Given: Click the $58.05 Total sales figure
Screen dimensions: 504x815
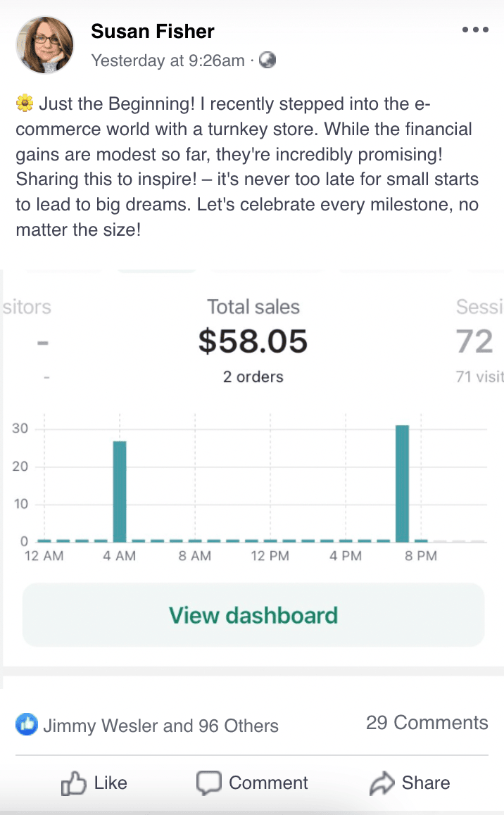Looking at the screenshot, I should tap(253, 341).
